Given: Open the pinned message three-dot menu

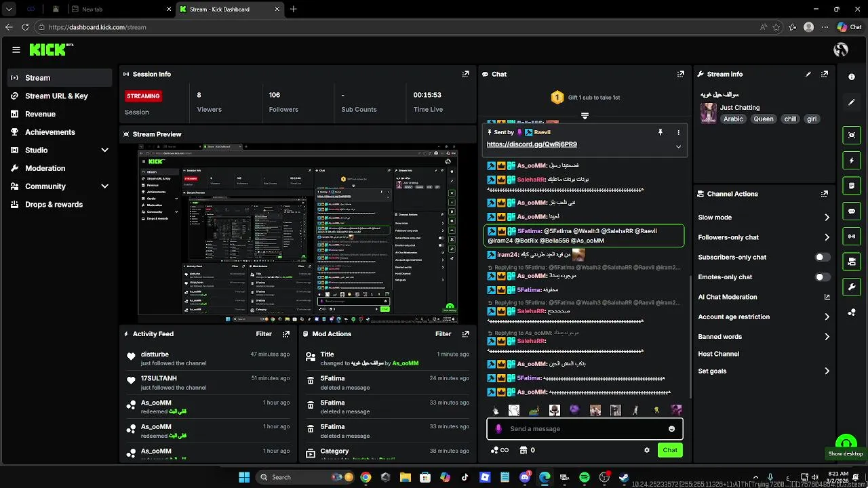Looking at the screenshot, I should pos(678,132).
